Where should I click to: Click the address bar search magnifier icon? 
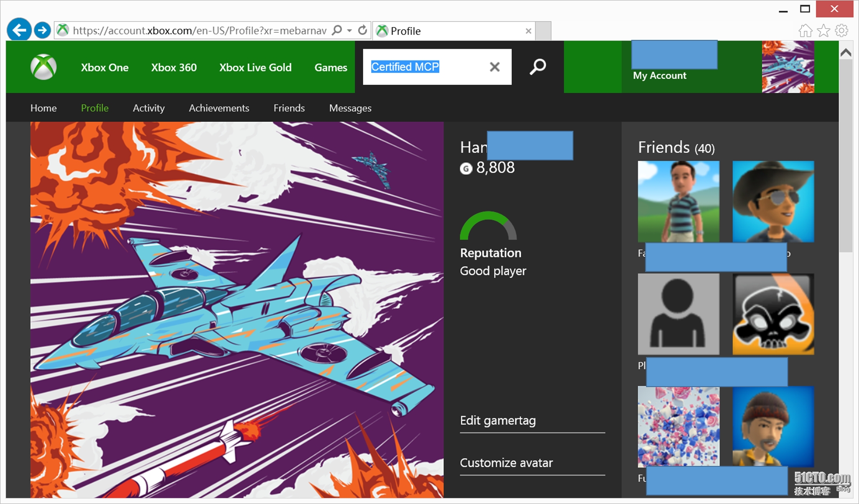click(x=337, y=30)
